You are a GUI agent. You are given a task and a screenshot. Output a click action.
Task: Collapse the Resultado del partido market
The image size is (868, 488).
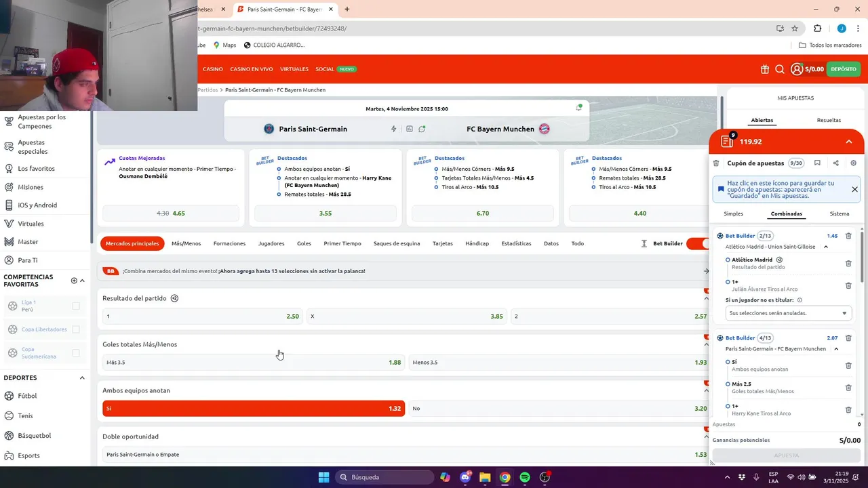click(706, 298)
